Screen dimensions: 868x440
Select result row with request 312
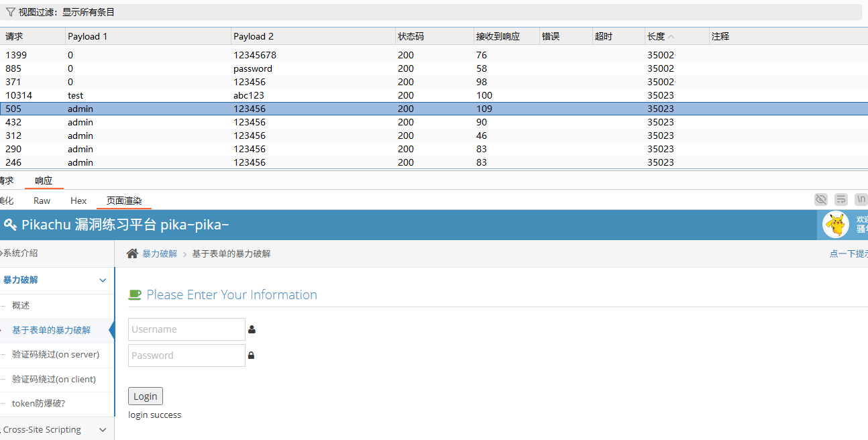[434, 135]
